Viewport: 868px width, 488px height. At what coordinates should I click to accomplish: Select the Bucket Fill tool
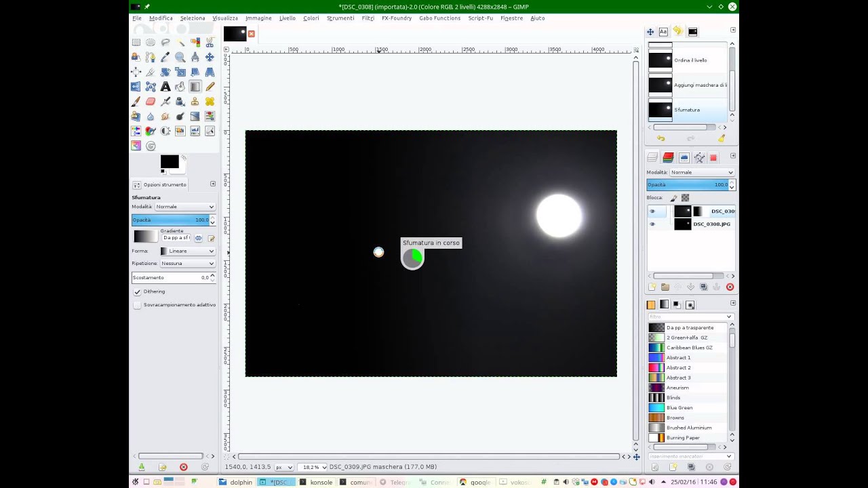(180, 87)
